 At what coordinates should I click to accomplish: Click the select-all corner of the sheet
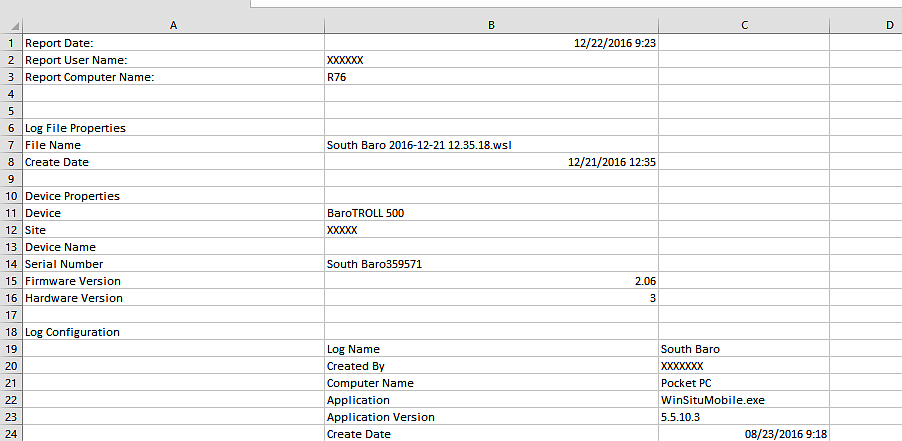10,25
